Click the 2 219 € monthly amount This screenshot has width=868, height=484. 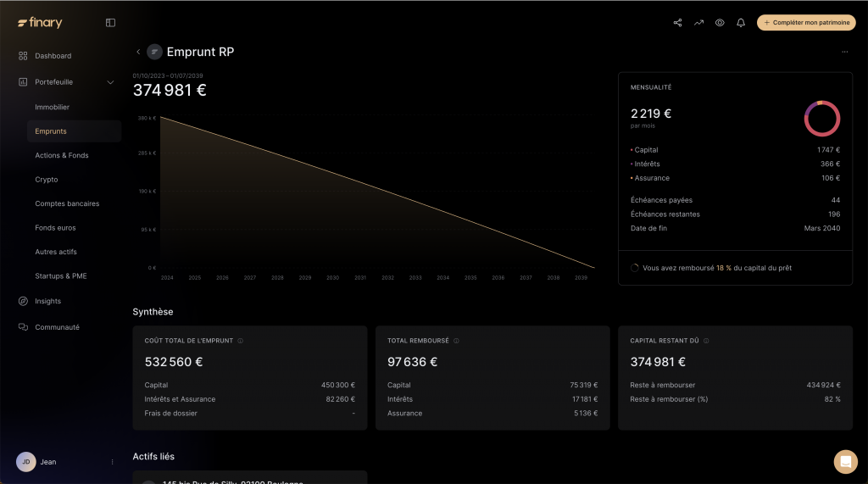(x=651, y=114)
